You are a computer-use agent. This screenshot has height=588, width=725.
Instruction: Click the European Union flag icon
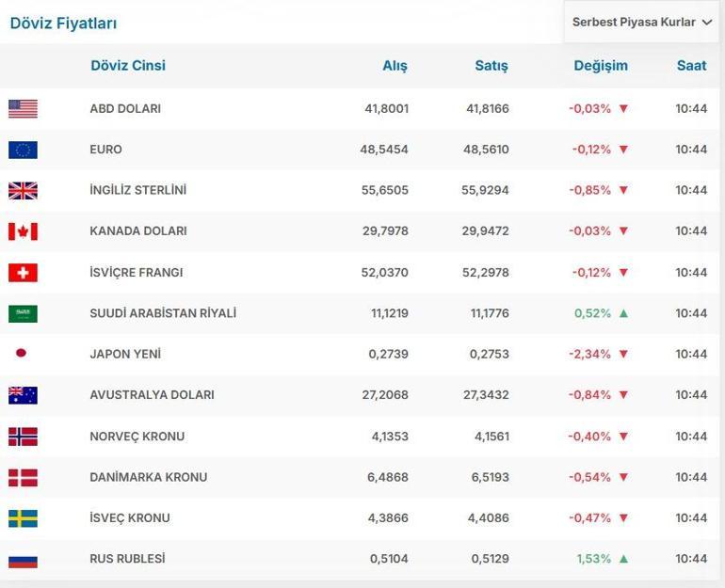click(x=23, y=150)
